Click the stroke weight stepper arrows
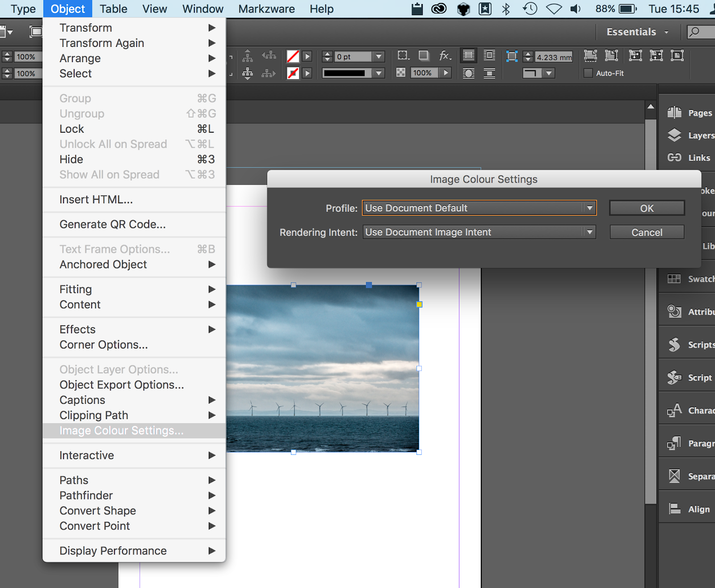 coord(328,56)
